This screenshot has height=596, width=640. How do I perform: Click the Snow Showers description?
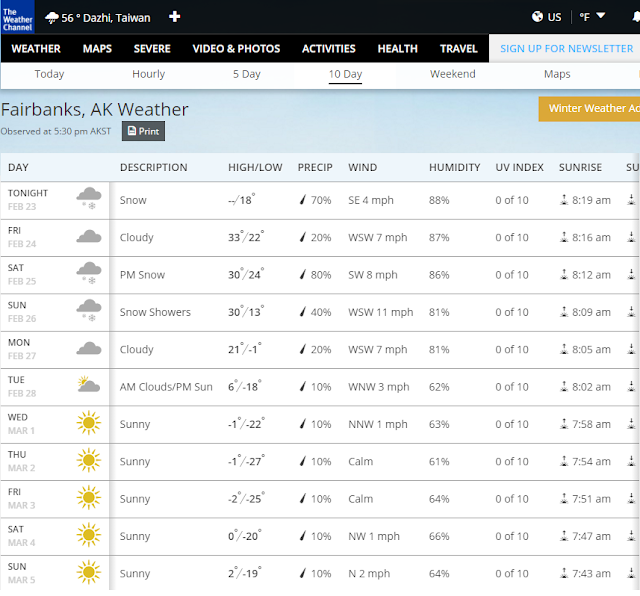(155, 312)
